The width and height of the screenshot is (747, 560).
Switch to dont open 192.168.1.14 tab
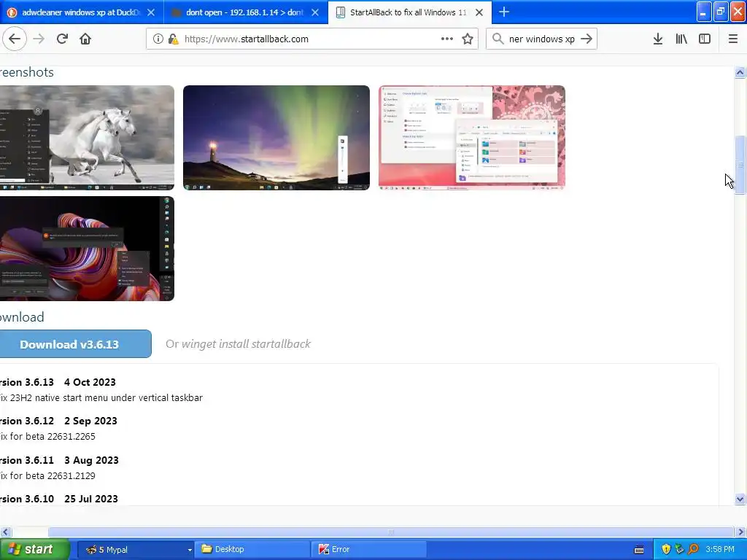[245, 12]
